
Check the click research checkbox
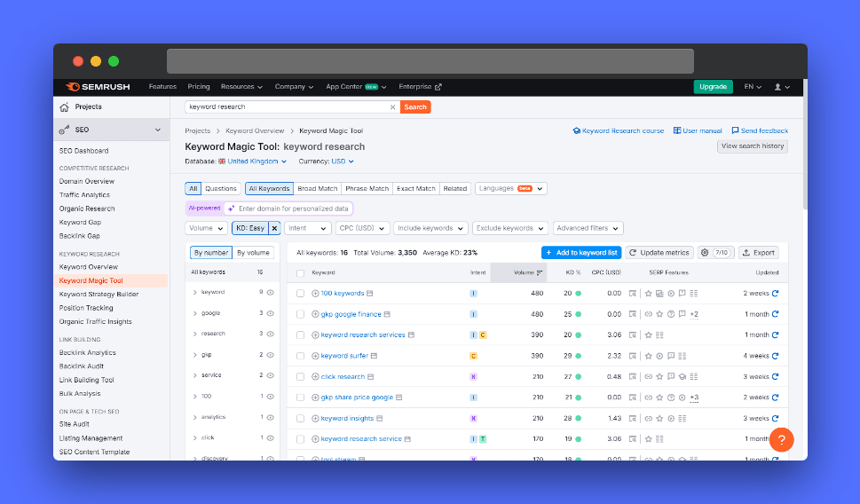point(300,377)
